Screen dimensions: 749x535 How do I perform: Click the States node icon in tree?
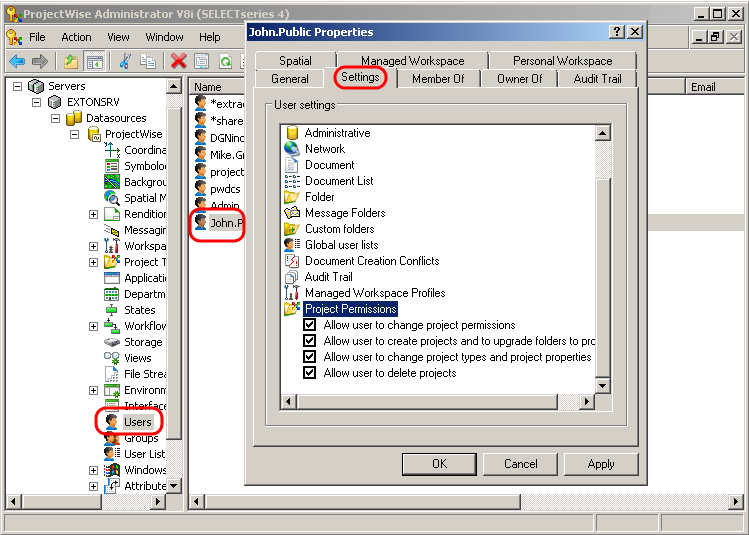[x=112, y=310]
